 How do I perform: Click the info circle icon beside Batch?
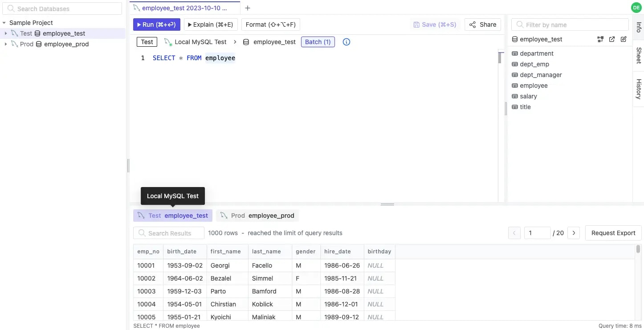click(346, 42)
